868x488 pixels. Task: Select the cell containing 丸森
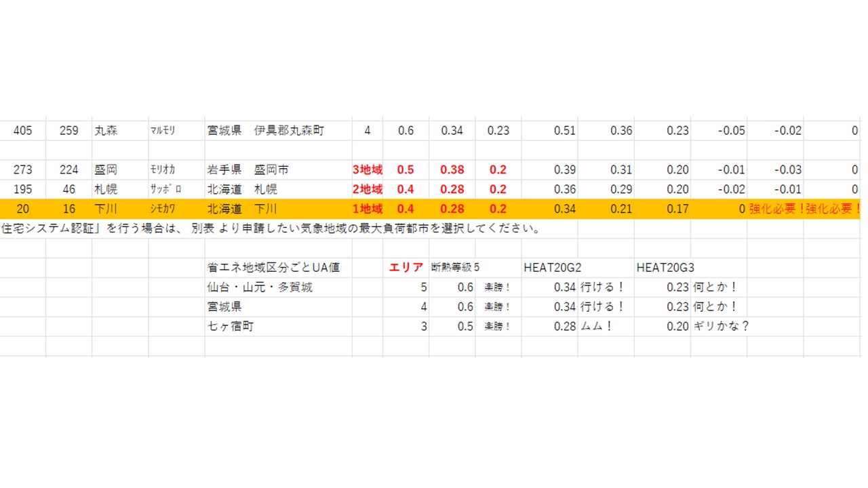coord(106,131)
